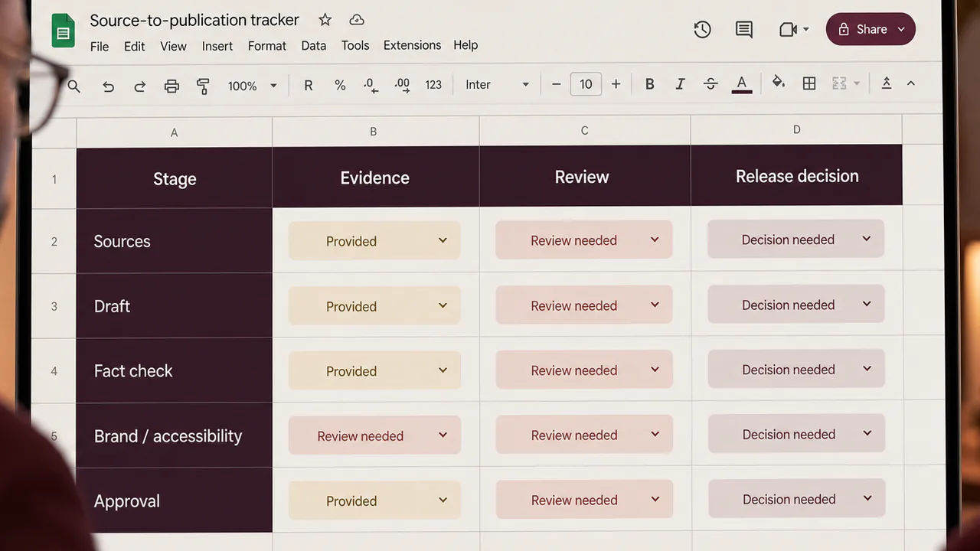Open the Evidence dropdown for Brand / accessibility
The image size is (980, 551).
pos(374,435)
